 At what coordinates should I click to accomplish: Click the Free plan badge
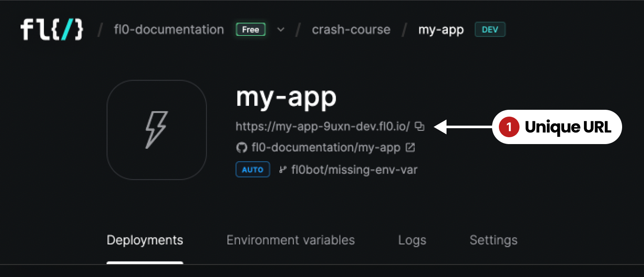[251, 30]
